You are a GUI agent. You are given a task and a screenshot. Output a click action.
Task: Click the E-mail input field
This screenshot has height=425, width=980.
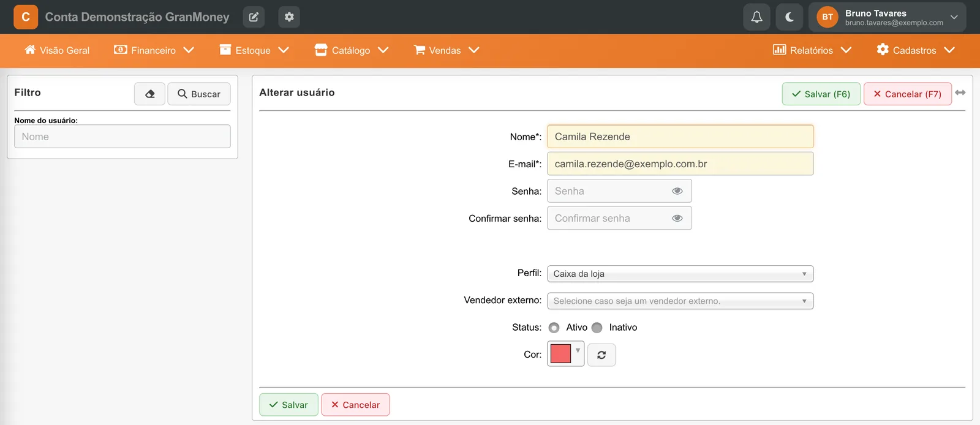click(680, 164)
